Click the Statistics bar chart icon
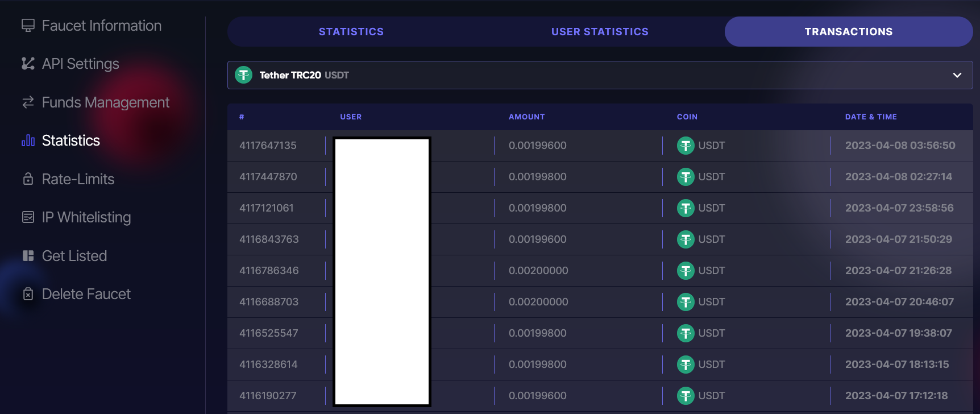Viewport: 980px width, 414px height. [x=28, y=140]
